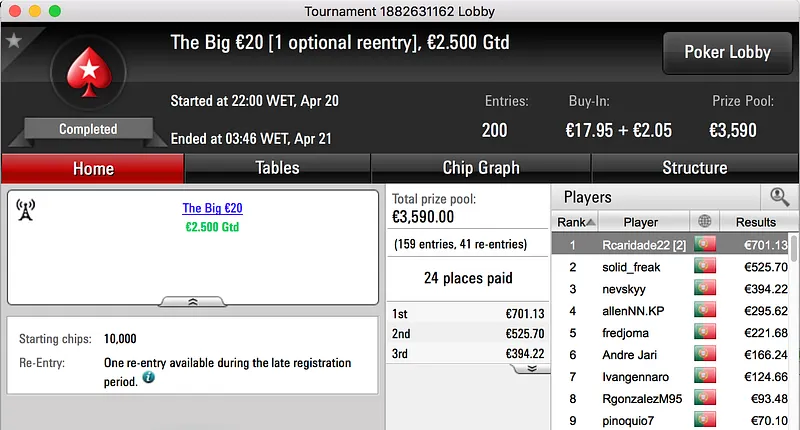Expand the full prize payouts list
The image size is (800, 430).
point(532,368)
